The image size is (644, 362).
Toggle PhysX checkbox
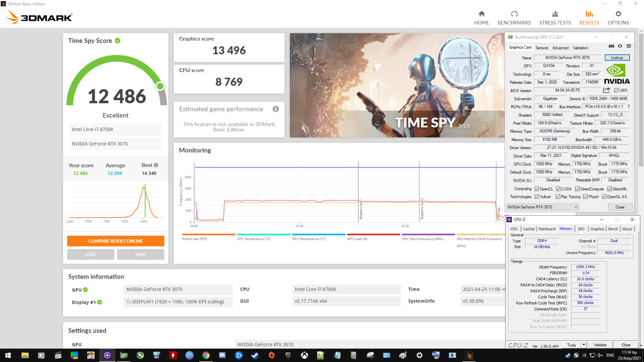click(585, 197)
